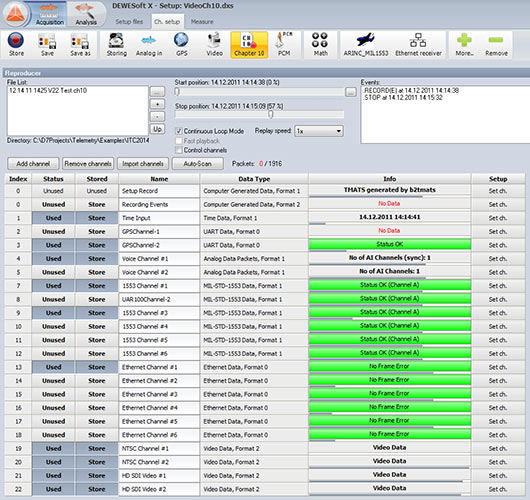Click Set ch. for Setup Record row
This screenshot has height=500, width=530.
[x=498, y=191]
